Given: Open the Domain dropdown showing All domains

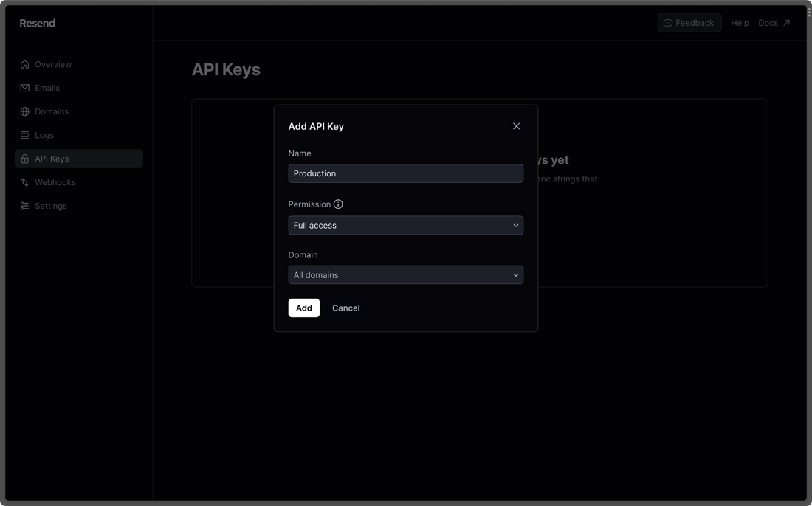Looking at the screenshot, I should click(405, 274).
